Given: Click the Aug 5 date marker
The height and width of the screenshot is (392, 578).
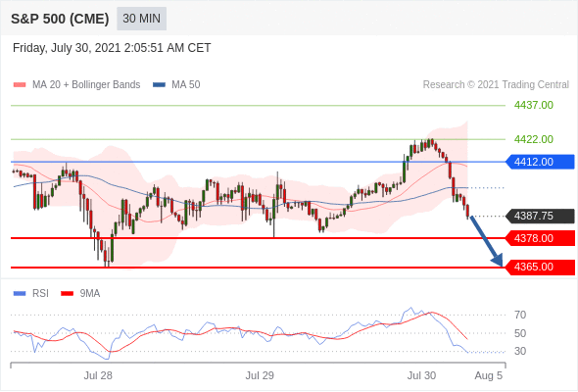Looking at the screenshot, I should click(x=489, y=375).
